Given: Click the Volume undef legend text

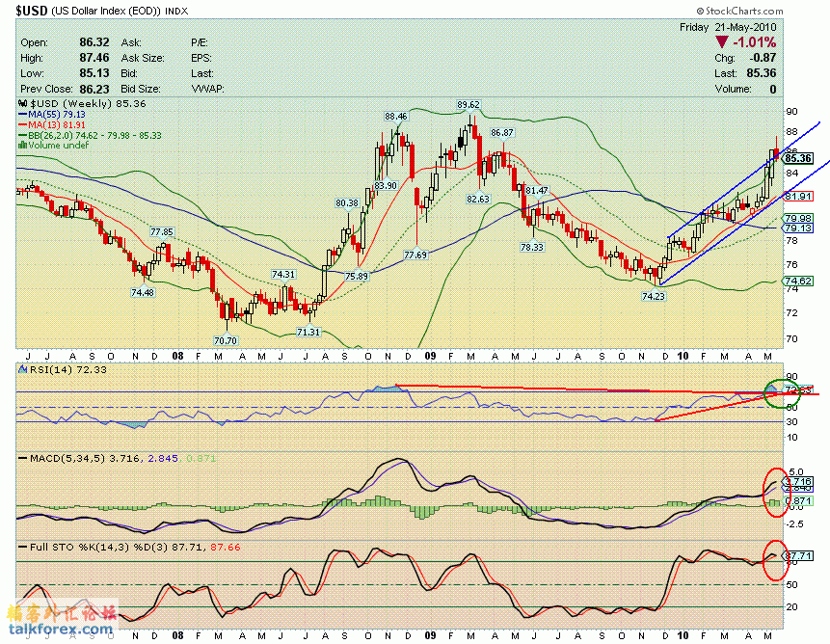Looking at the screenshot, I should [x=58, y=145].
